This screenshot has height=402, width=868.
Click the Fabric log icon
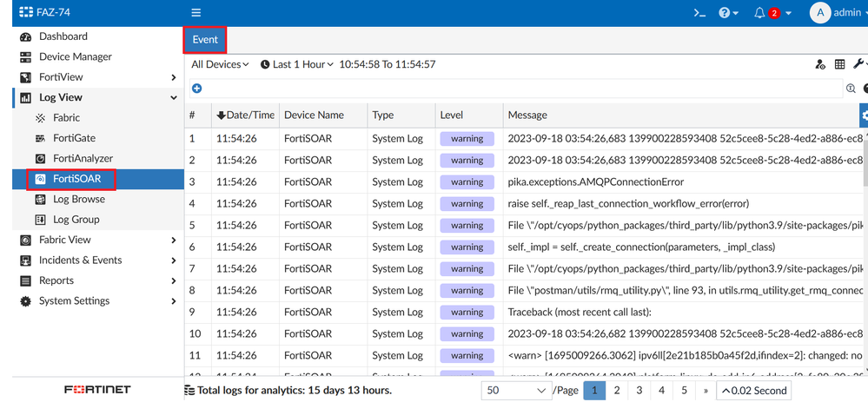coord(41,118)
